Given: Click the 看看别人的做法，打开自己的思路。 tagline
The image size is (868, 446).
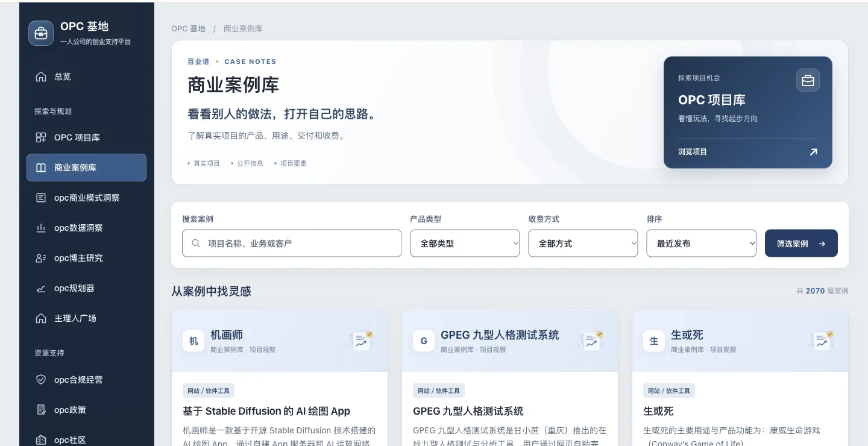Looking at the screenshot, I should pyautogui.click(x=282, y=115).
